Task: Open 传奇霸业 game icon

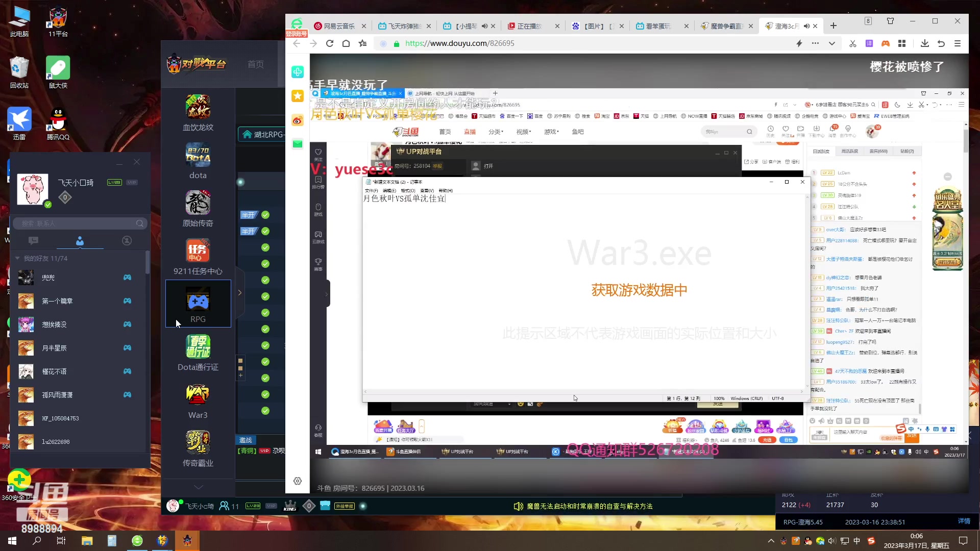Action: (198, 448)
